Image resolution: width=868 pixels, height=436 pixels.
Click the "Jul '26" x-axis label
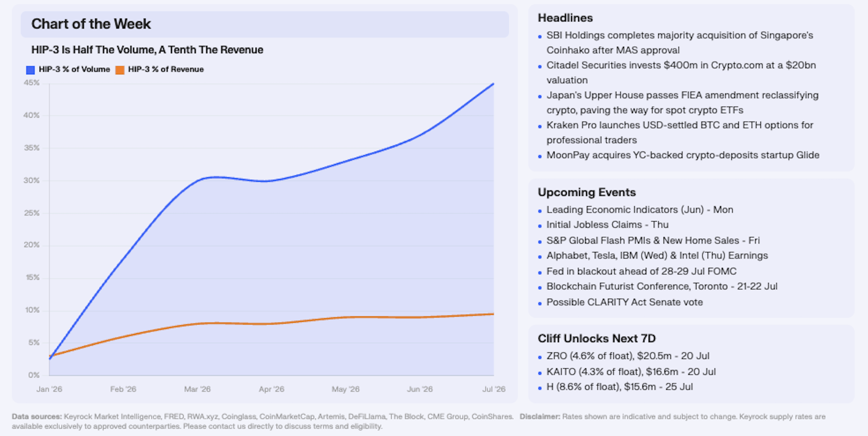(494, 389)
